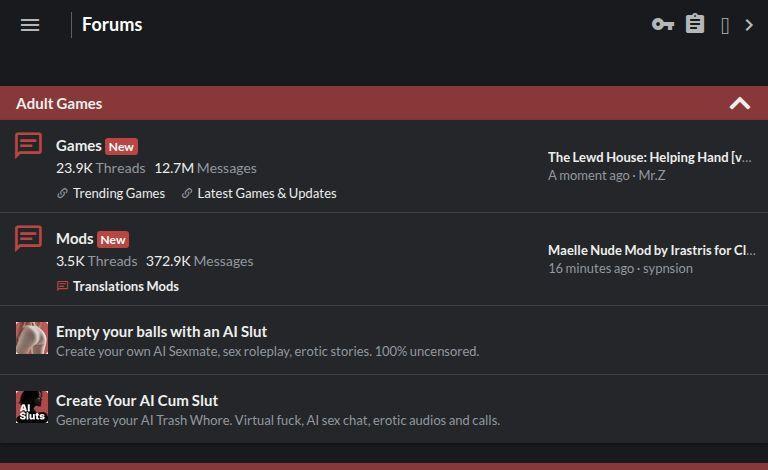Image resolution: width=768 pixels, height=470 pixels.
Task: Click the key login icon
Action: [662, 25]
